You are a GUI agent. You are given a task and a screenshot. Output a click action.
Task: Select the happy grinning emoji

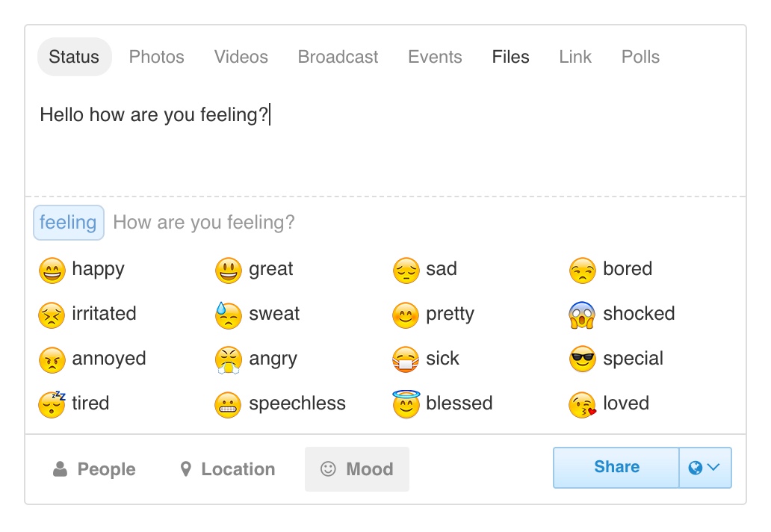52,270
